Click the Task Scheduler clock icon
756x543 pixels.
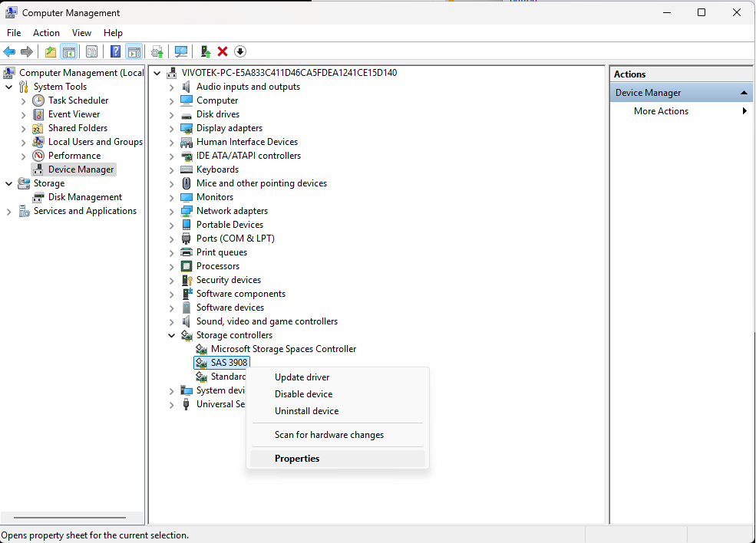pos(38,100)
